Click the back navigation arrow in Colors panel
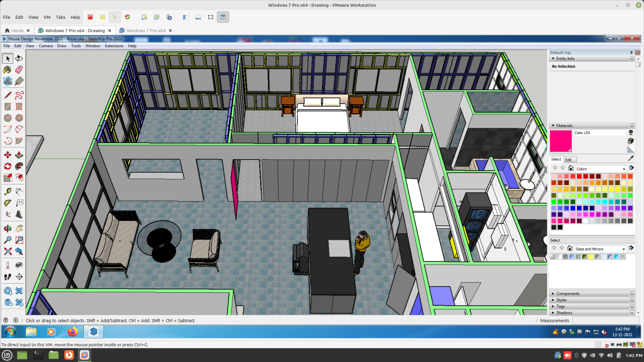 point(555,168)
